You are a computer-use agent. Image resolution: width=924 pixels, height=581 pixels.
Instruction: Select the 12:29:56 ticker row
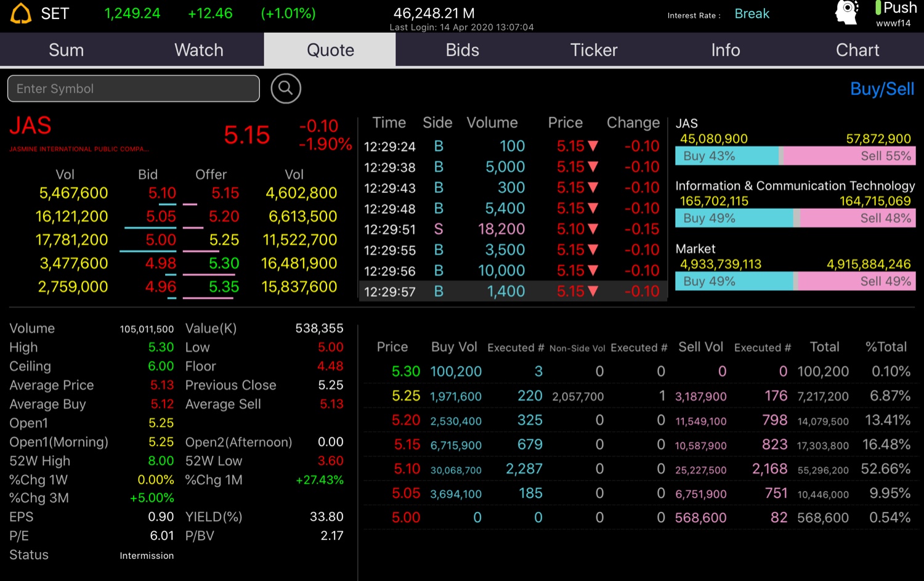click(513, 271)
